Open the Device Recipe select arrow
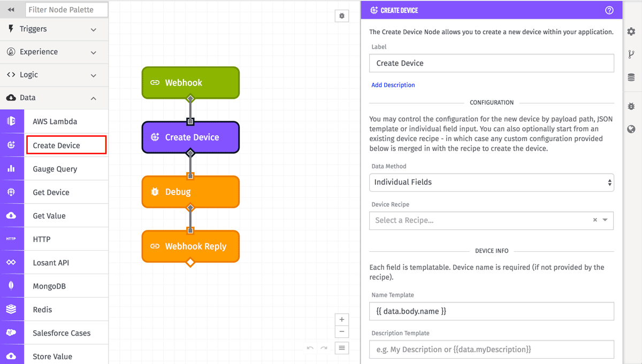Viewport: 642px width, 364px height. 605,220
